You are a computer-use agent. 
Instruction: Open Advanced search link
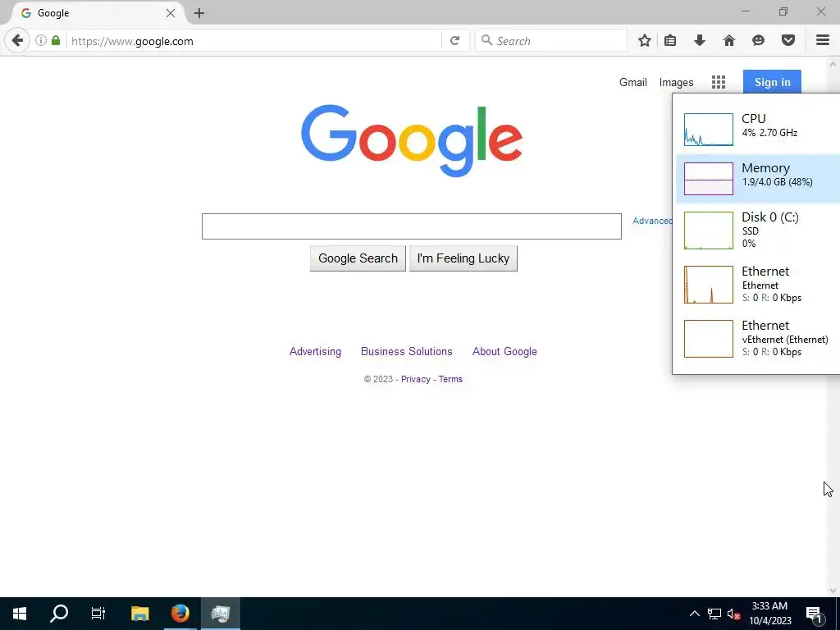click(652, 221)
